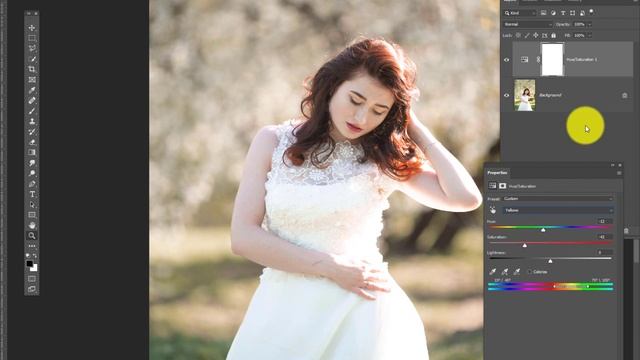Lock layer position
The width and height of the screenshot is (640, 360).
click(x=536, y=36)
